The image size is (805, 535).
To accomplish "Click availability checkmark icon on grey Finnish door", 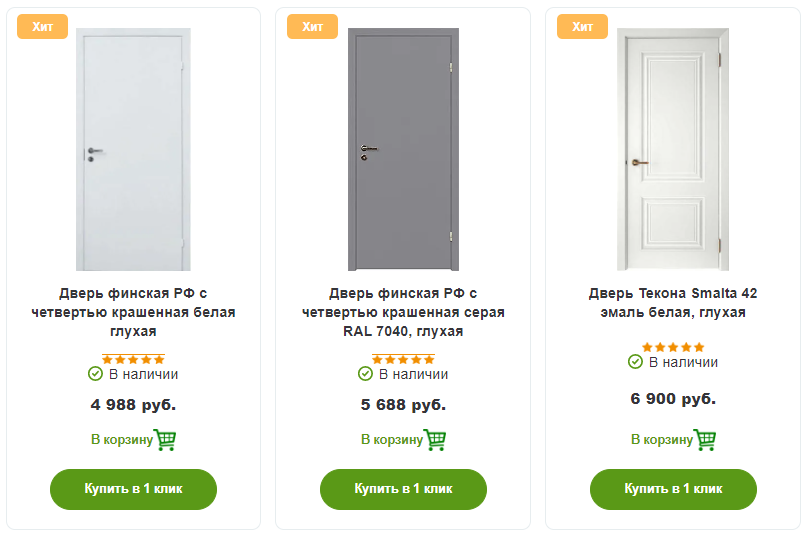I will (366, 374).
